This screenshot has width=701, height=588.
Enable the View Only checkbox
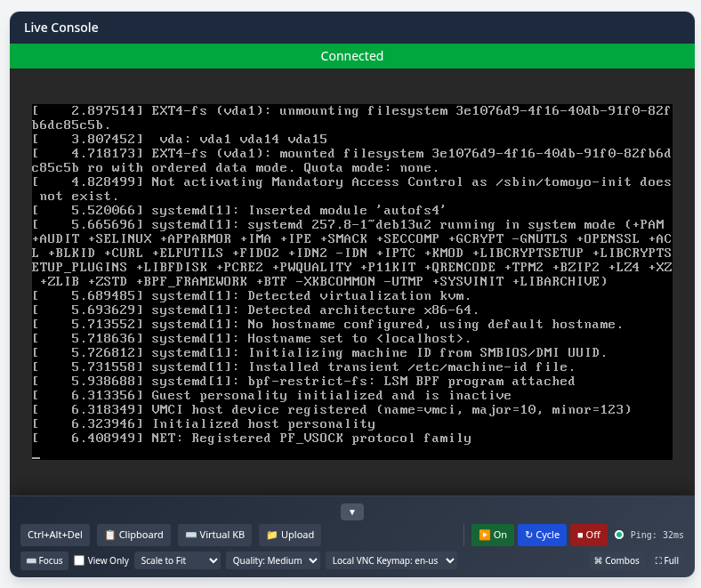[80, 560]
